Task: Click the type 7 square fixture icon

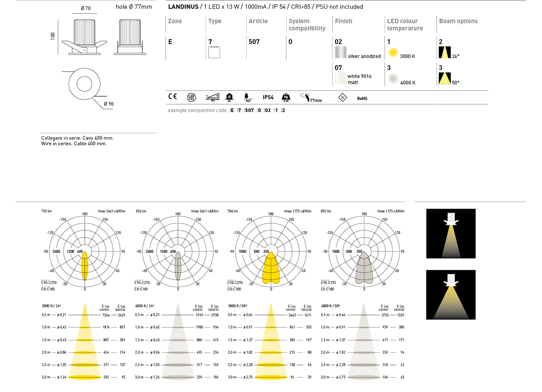Action: (x=214, y=52)
